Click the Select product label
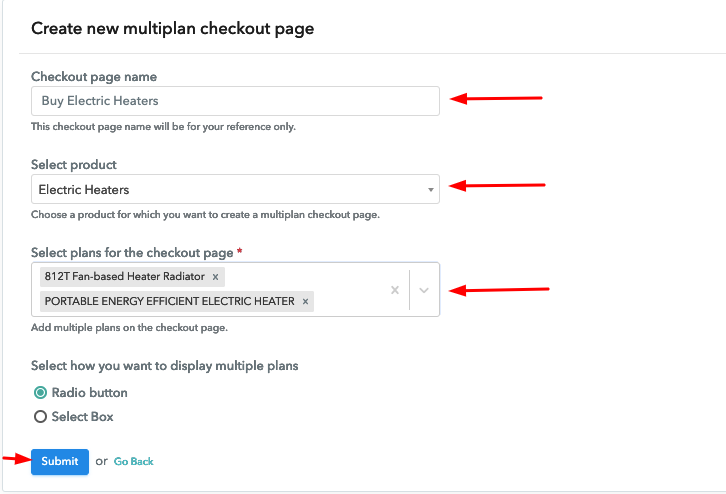The image size is (726, 494). tap(74, 164)
